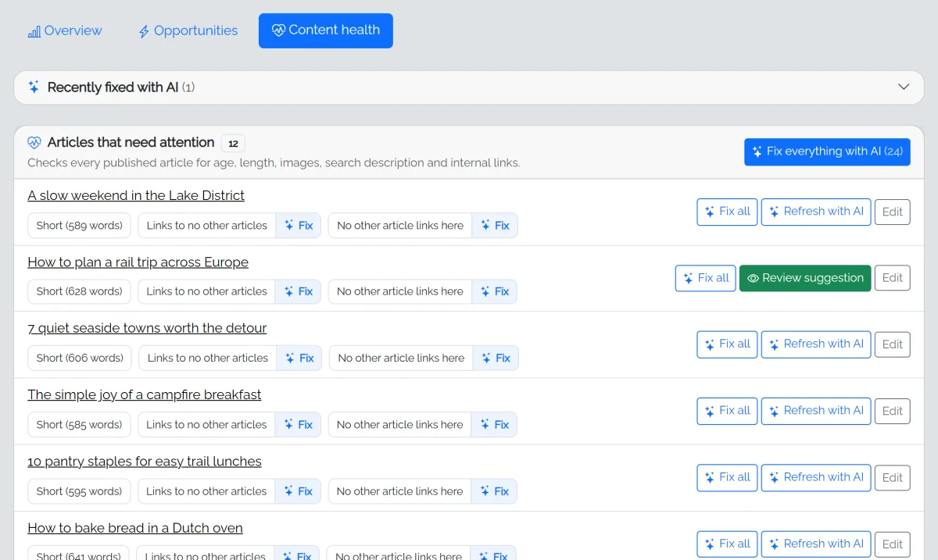Screen dimensions: 938x560
Task: Fix 'No other article links here' for seaside towns
Action: pos(496,358)
